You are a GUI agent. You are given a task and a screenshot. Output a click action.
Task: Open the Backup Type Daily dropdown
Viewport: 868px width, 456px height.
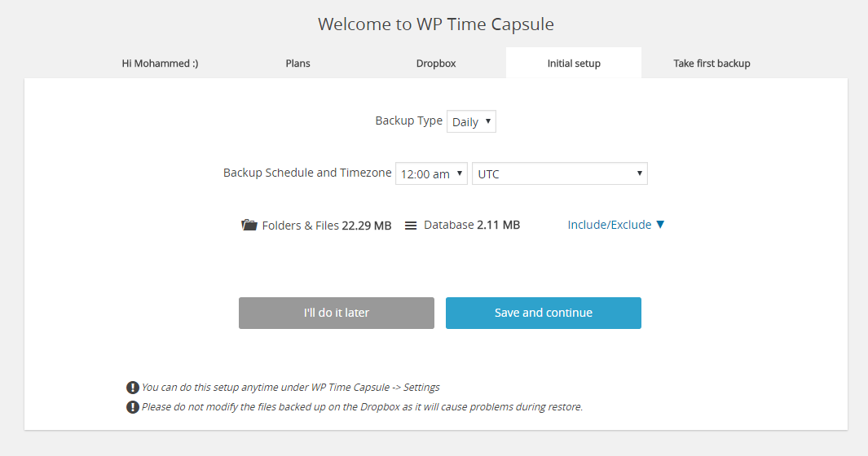tap(471, 122)
